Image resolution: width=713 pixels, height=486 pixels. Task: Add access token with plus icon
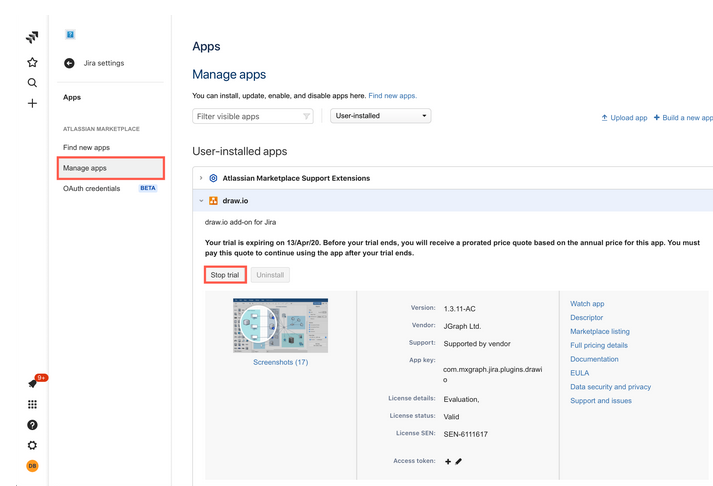point(448,461)
